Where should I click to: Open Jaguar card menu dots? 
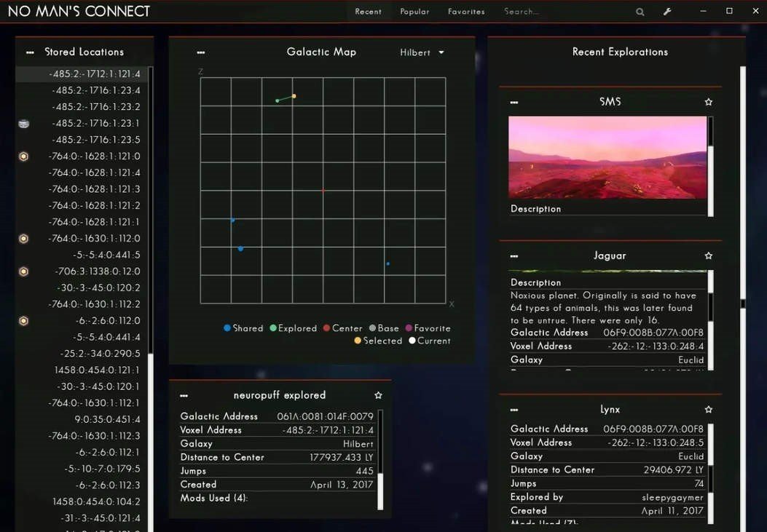pyautogui.click(x=514, y=256)
